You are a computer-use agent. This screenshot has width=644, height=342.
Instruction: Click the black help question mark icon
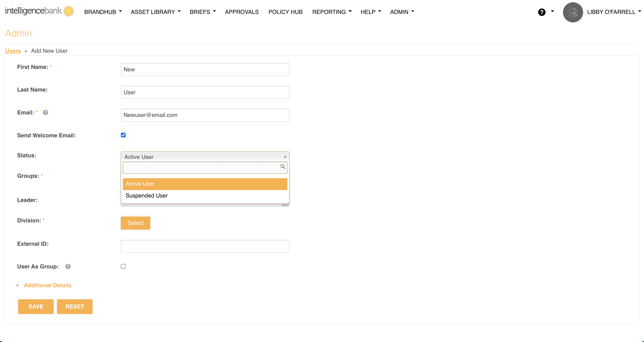click(x=542, y=12)
